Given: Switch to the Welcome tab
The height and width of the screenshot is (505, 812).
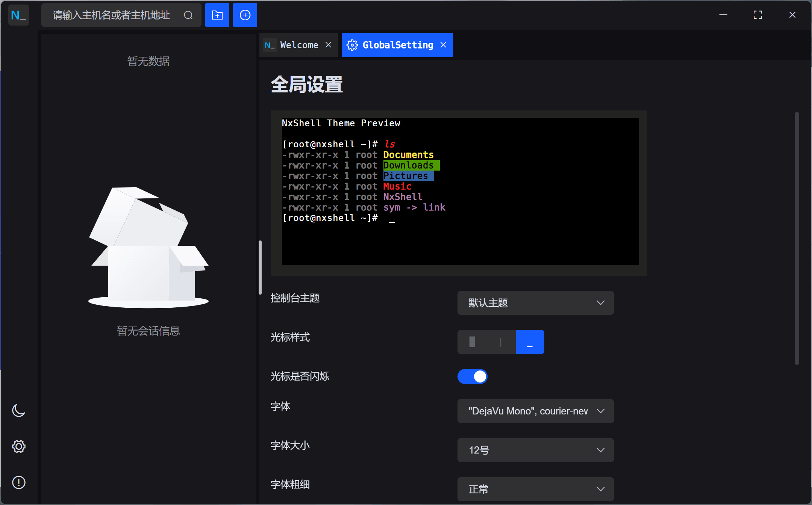Looking at the screenshot, I should 298,45.
